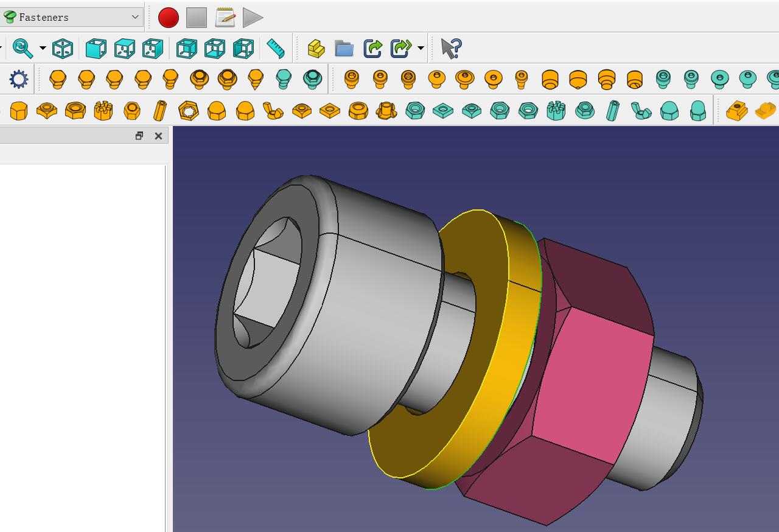The height and width of the screenshot is (532, 779).
Task: Insert the teal wing nut fastener
Action: 641,111
